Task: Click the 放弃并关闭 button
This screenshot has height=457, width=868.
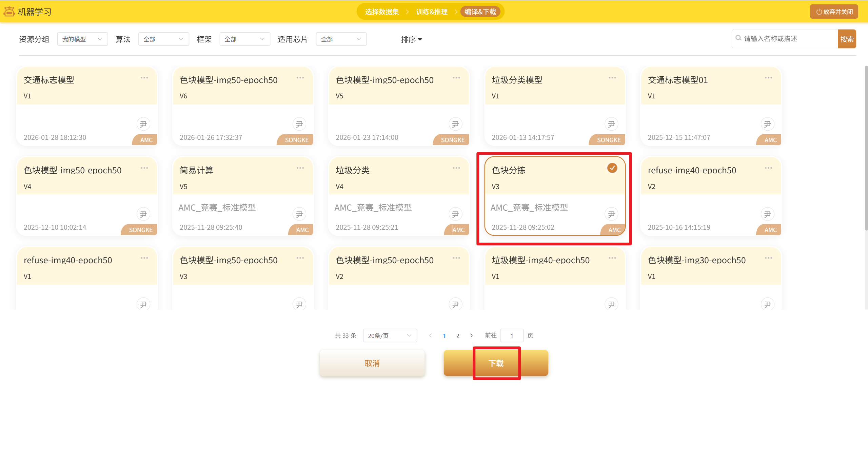Action: pos(834,12)
